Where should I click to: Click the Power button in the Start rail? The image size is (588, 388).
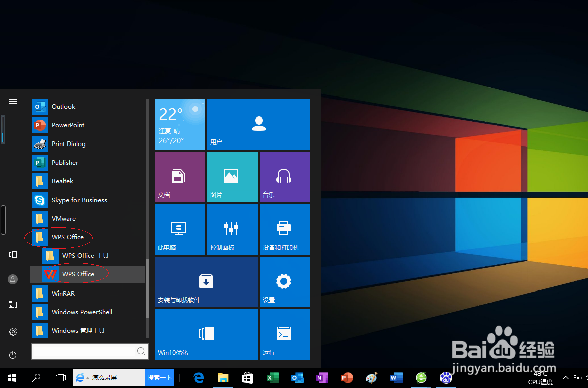tap(13, 355)
